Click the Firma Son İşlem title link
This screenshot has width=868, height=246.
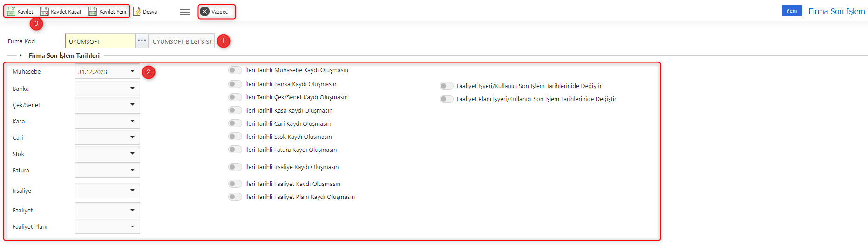click(836, 11)
